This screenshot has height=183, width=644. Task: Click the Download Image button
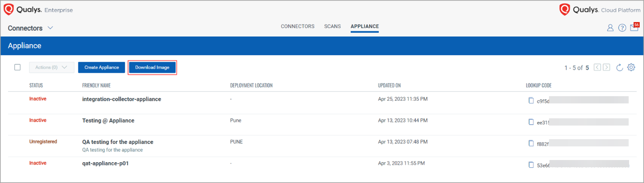(152, 67)
